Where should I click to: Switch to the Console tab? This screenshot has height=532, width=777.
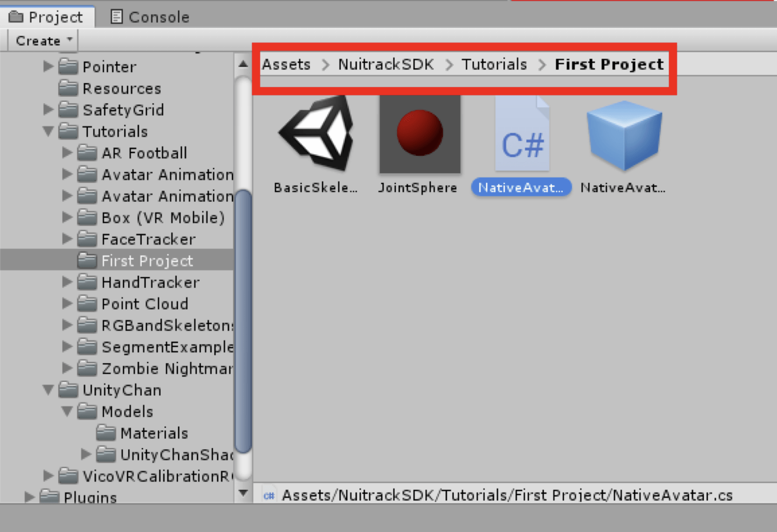tap(150, 17)
